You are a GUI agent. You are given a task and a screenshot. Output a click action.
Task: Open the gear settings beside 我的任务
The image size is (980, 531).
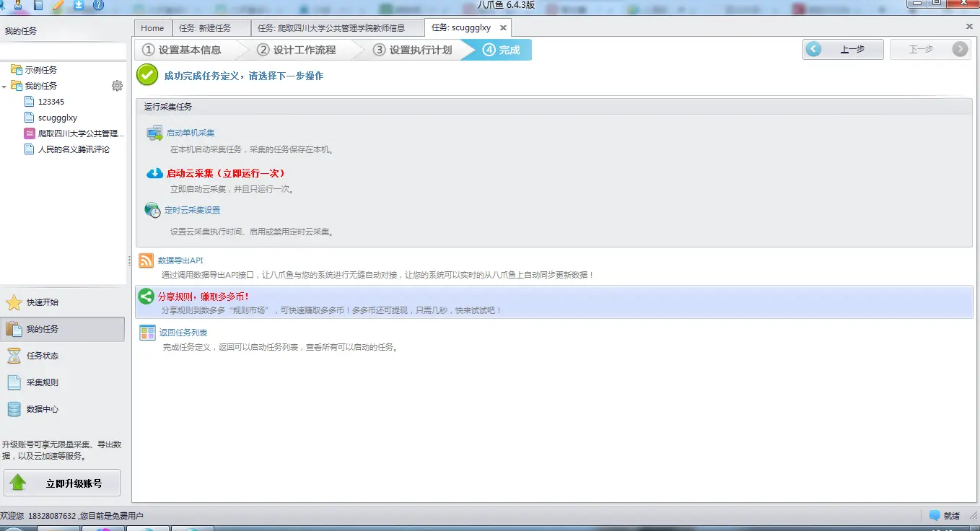117,86
